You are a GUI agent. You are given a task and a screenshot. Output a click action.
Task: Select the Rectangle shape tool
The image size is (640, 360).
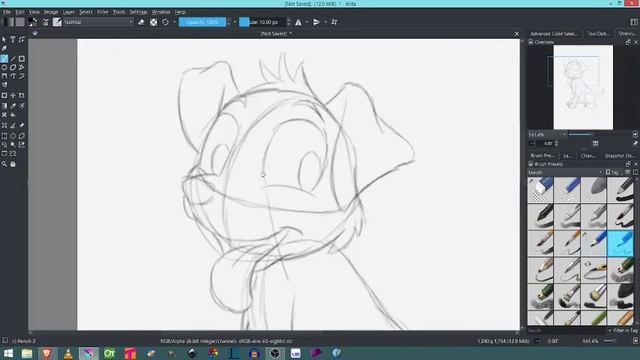[x=22, y=59]
